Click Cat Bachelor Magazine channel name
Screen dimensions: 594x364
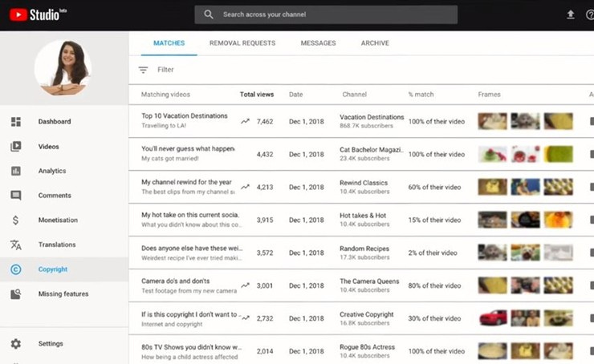(x=371, y=150)
